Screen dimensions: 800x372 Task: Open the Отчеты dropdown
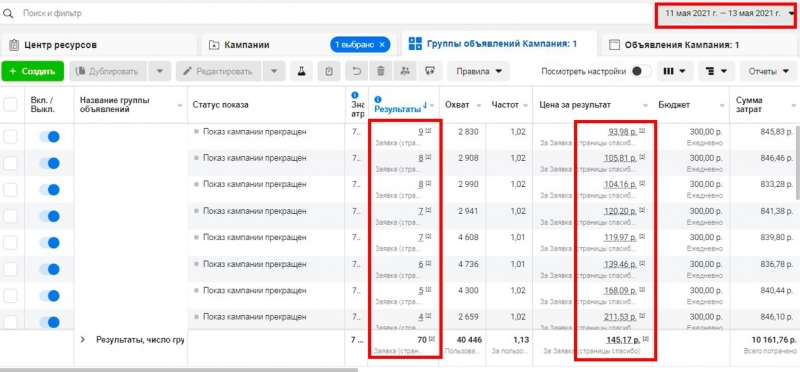pos(769,71)
